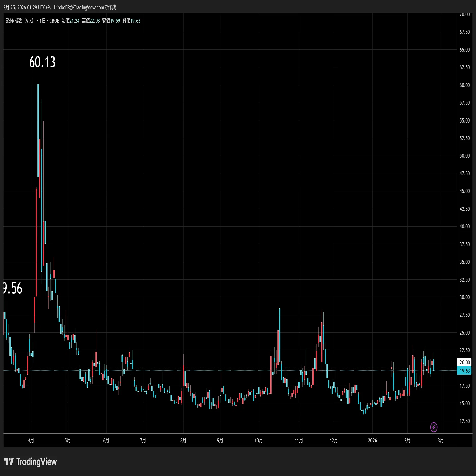Click the 20.00 price line label
The image size is (476, 476).
465,362
